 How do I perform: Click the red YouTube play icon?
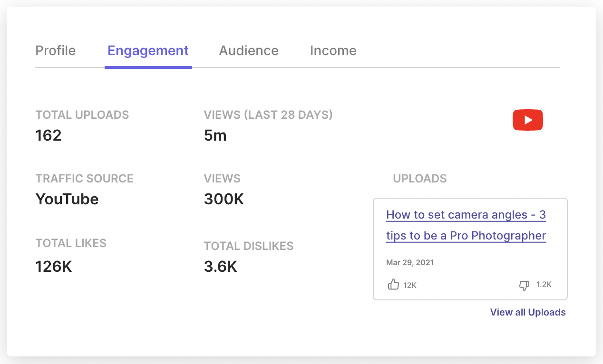(x=527, y=120)
